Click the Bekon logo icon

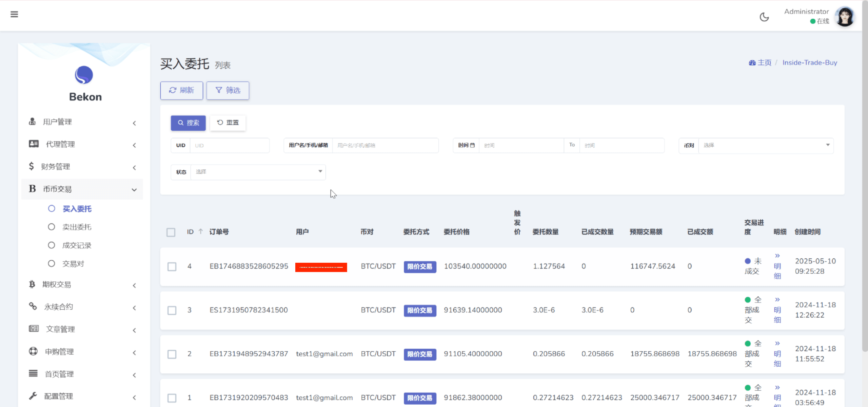(84, 75)
